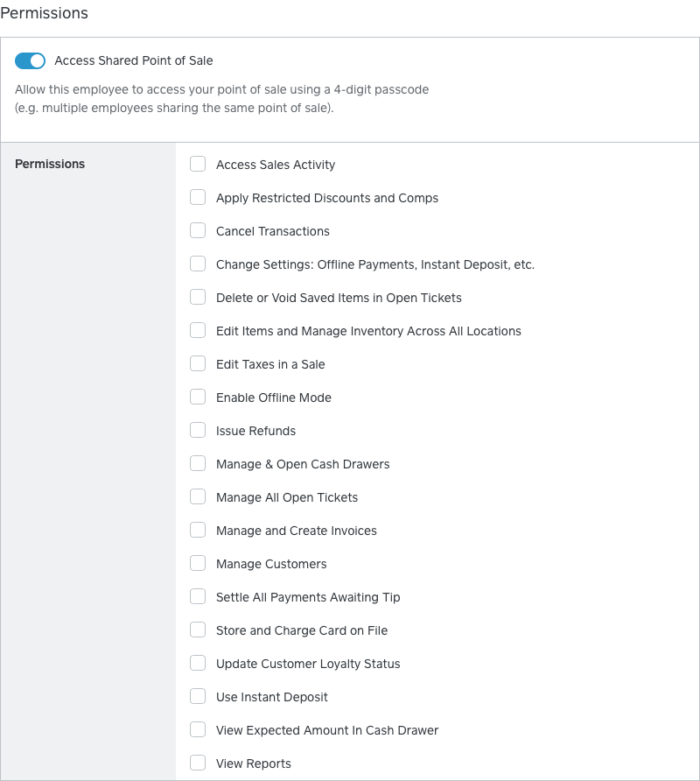Allow the Issue Refunds permission
The height and width of the screenshot is (781, 700).
coord(198,430)
